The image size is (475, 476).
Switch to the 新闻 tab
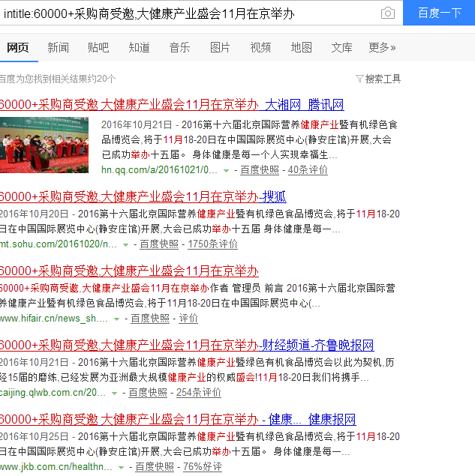[58, 48]
